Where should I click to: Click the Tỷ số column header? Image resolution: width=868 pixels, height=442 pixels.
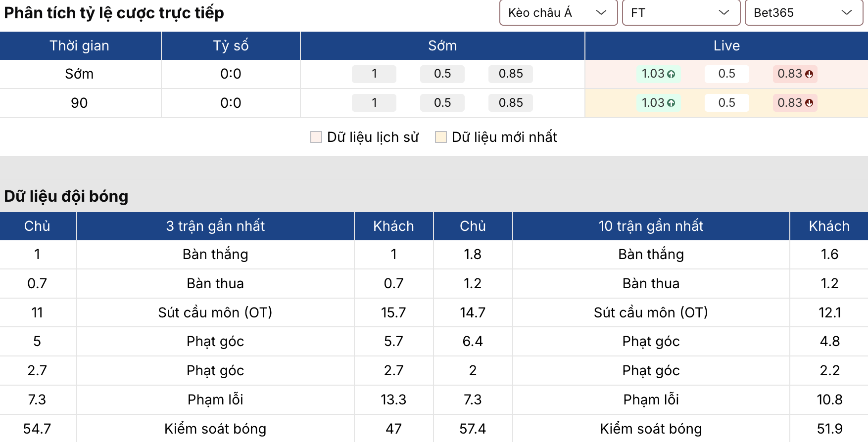coord(231,45)
